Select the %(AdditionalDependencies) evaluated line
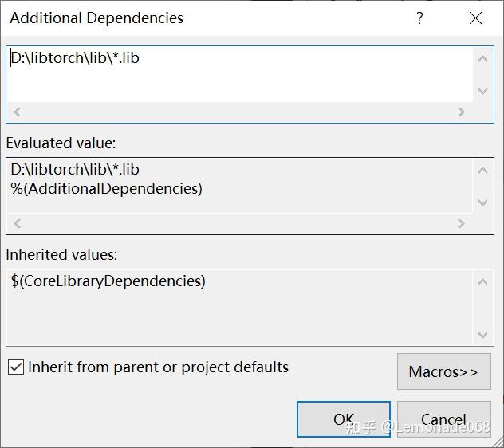The height and width of the screenshot is (448, 504). (106, 188)
